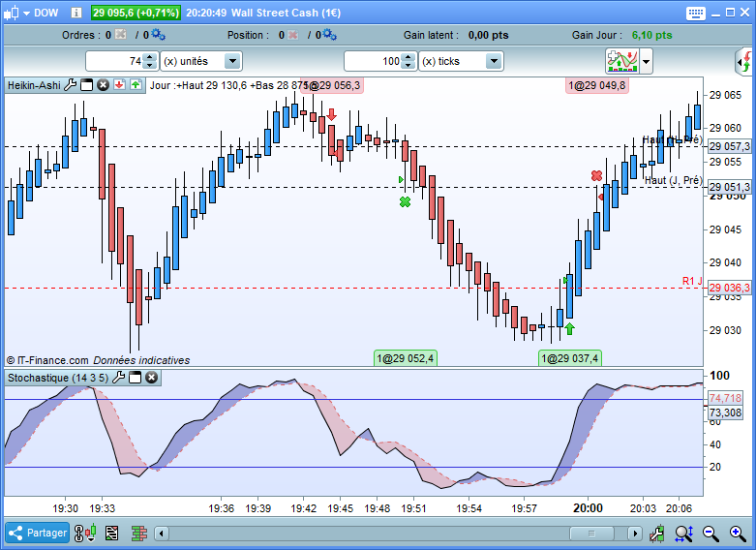The image size is (756, 550).
Task: Open the keyboard shortcuts icon in title bar
Action: [695, 13]
